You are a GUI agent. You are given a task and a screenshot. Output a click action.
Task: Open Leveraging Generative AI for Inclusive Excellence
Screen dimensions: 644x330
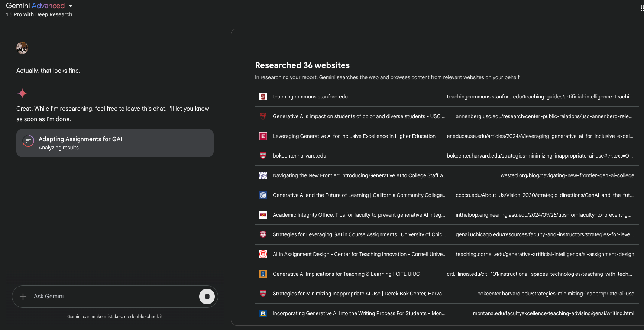(x=354, y=136)
